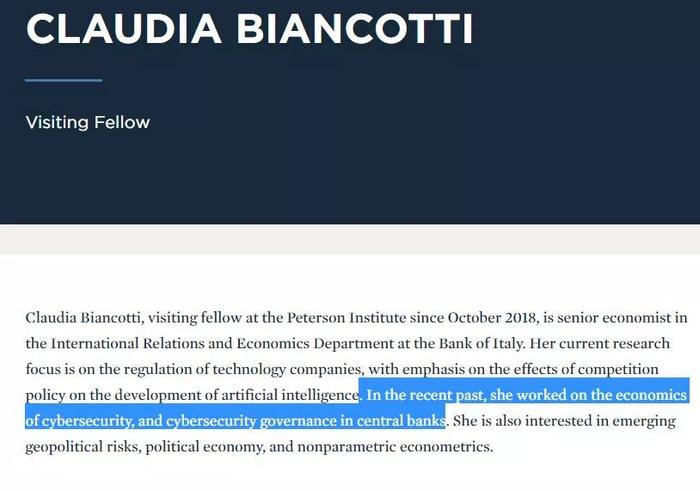
Task: Click the blue divider line under the heading
Action: tap(64, 80)
